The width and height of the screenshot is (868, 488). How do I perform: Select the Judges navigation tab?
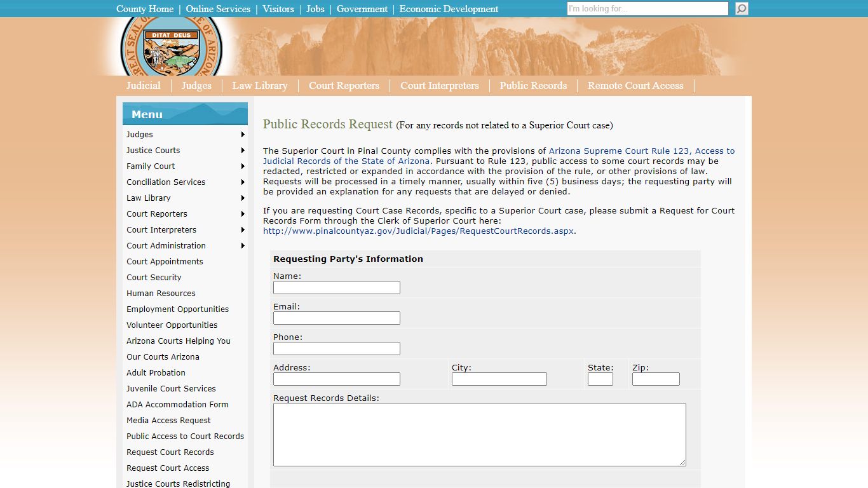pos(196,86)
